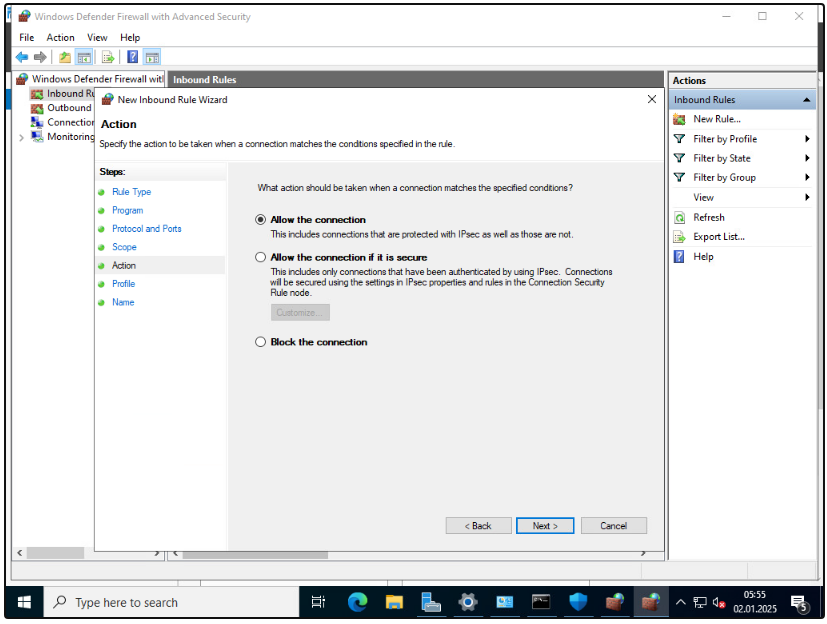This screenshot has height=624, width=827.
Task: Click the New Rule icon in Actions pane
Action: (679, 119)
